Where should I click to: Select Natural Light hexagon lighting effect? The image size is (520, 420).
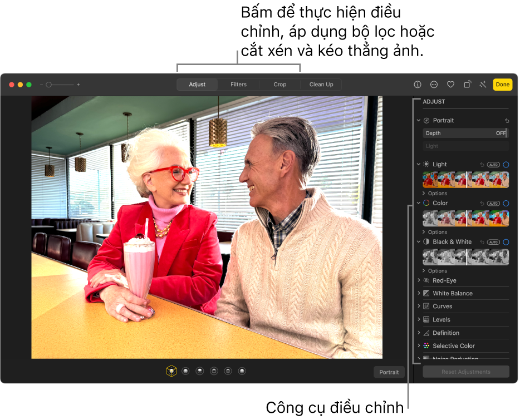click(171, 371)
